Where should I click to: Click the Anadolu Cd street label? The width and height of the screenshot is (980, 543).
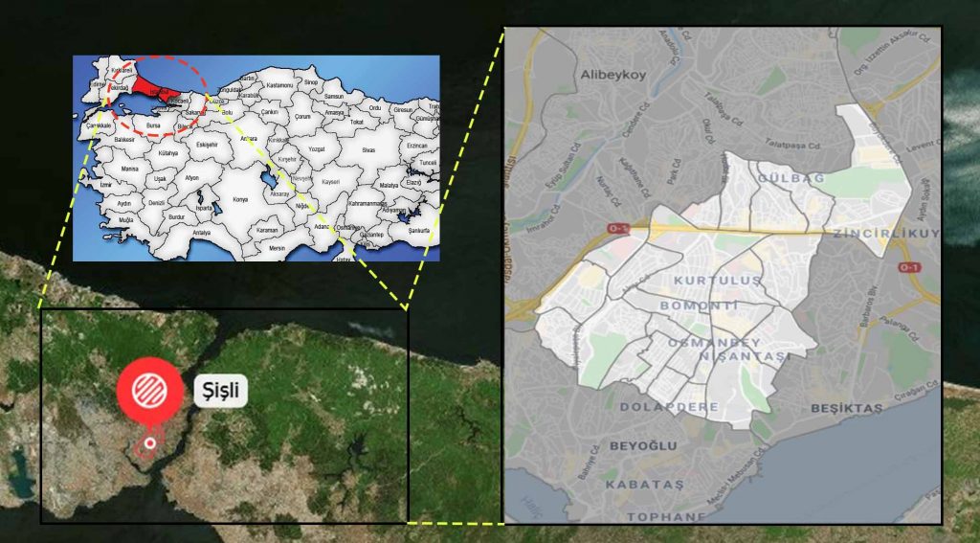point(667,45)
